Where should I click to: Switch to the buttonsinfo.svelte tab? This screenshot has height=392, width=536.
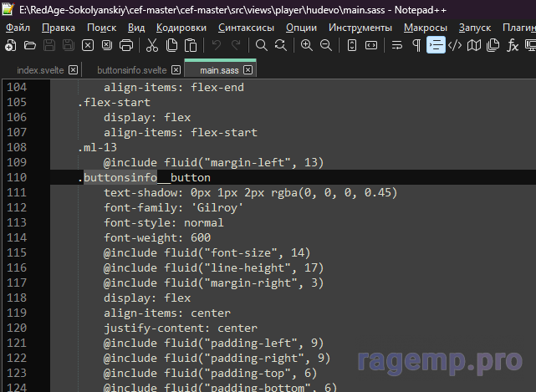[130, 70]
